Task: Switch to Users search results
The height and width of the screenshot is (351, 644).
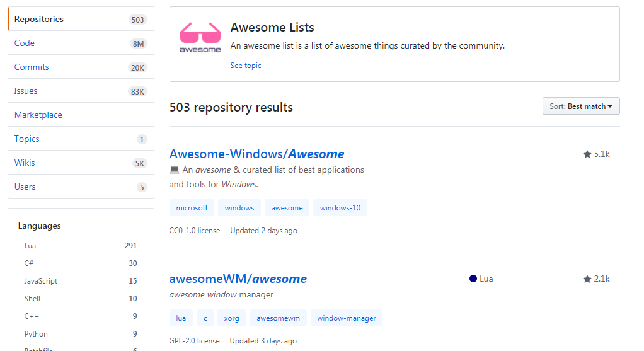Action: (x=81, y=187)
